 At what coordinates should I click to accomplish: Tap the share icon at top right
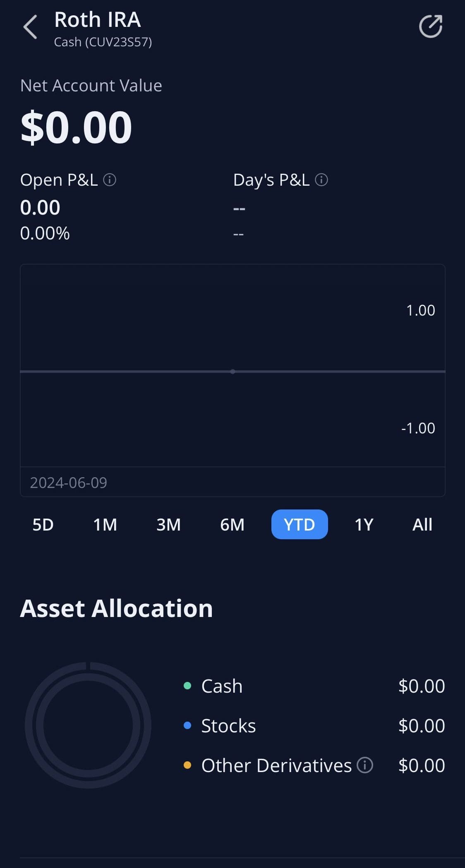431,26
